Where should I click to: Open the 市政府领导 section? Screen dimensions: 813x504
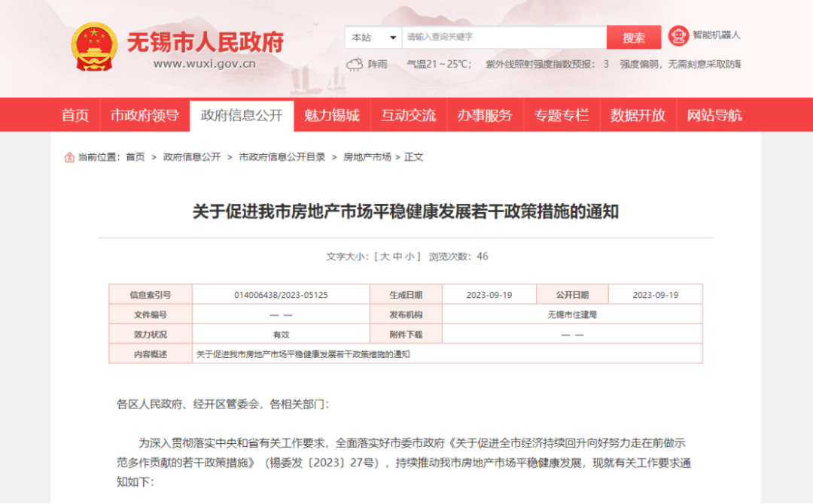pos(144,114)
